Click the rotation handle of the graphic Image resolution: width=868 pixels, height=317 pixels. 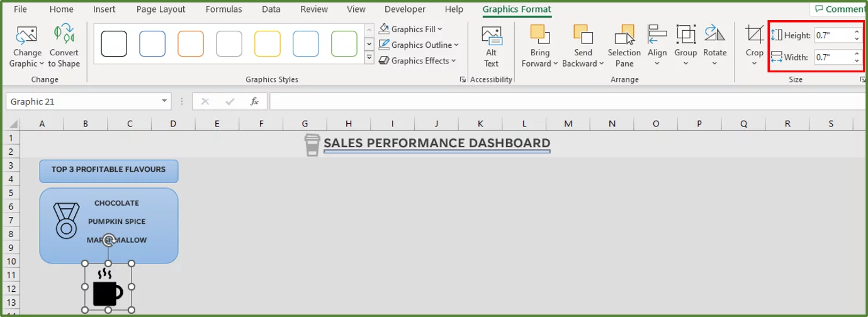[108, 239]
